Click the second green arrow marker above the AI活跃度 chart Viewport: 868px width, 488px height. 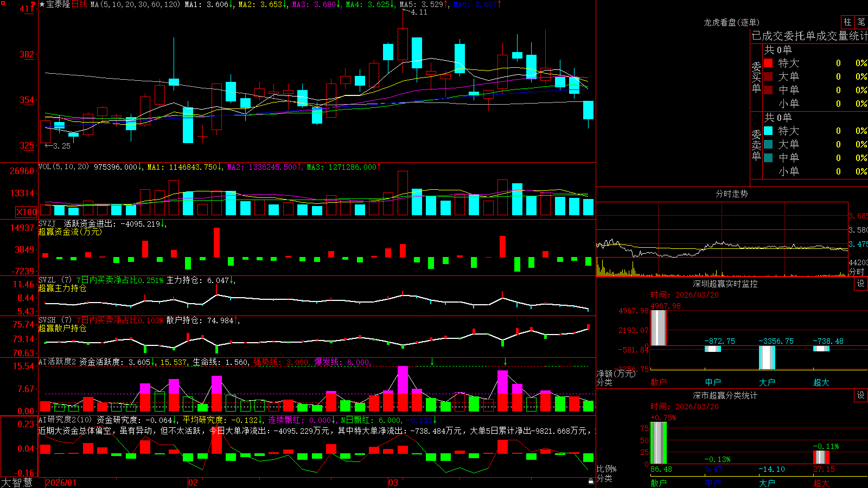[505, 362]
